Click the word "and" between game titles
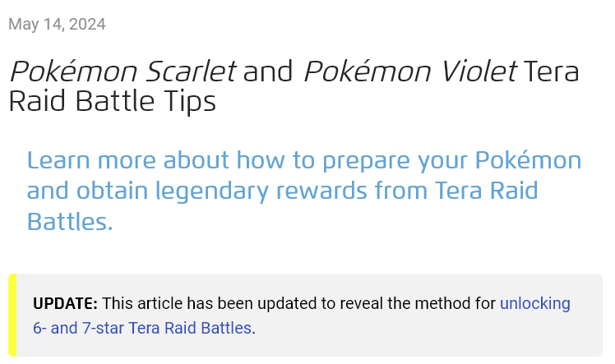 [x=268, y=71]
